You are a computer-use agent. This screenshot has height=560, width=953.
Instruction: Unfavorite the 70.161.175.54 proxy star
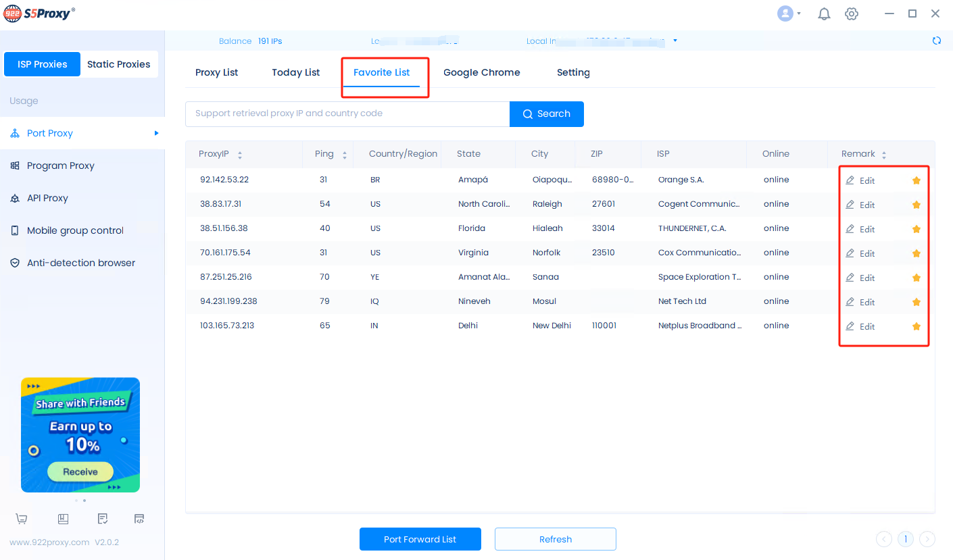coord(917,253)
